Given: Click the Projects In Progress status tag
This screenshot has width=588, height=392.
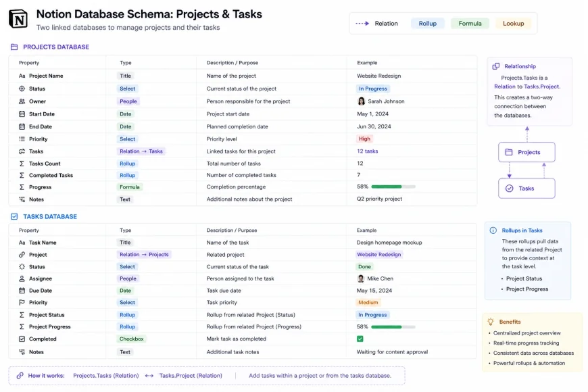Looking at the screenshot, I should (x=373, y=89).
